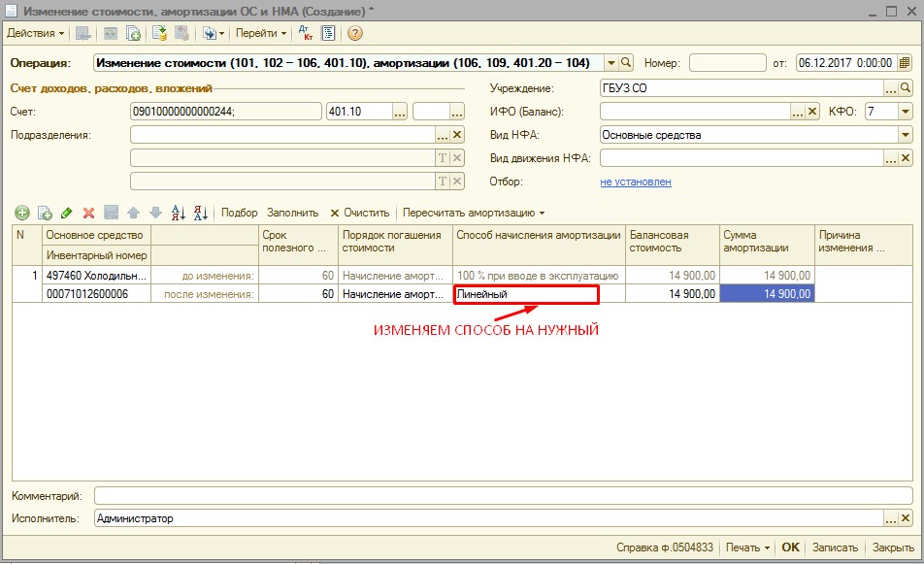Sort table descending with Я-A icon
Image resolution: width=924 pixels, height=564 pixels.
(x=200, y=213)
